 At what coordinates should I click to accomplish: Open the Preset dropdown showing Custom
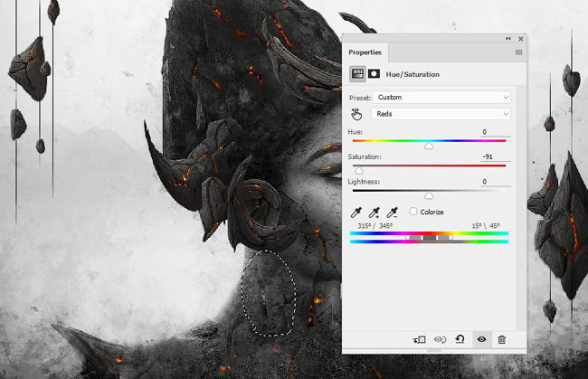(441, 98)
